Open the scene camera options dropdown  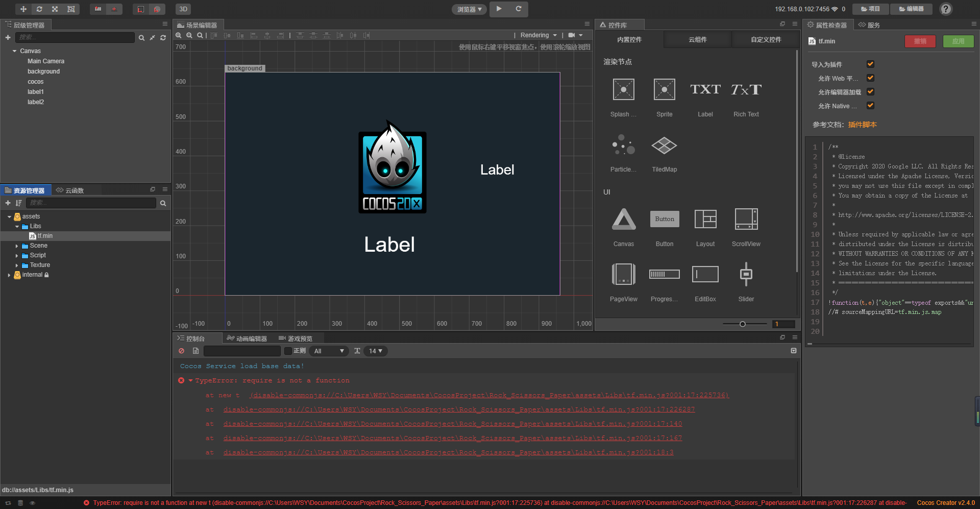tap(575, 35)
